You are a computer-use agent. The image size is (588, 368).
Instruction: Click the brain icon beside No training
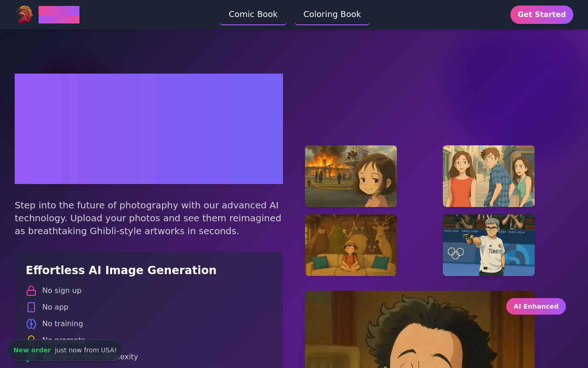(31, 324)
